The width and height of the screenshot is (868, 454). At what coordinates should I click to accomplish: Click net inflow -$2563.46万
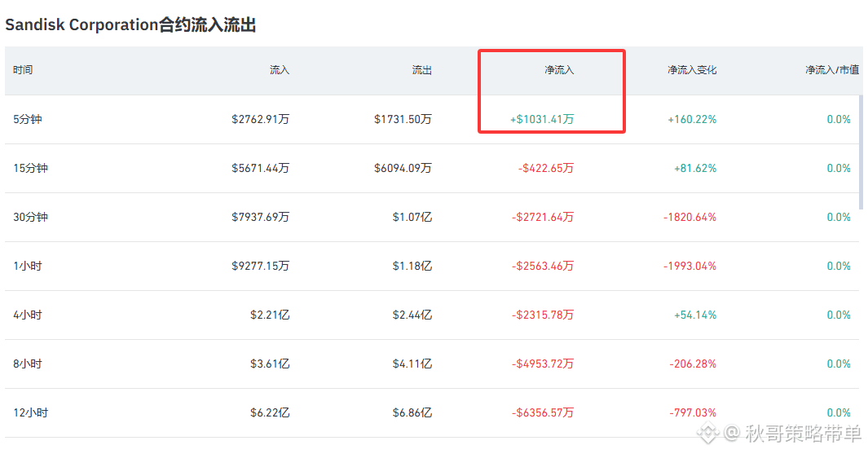543,266
